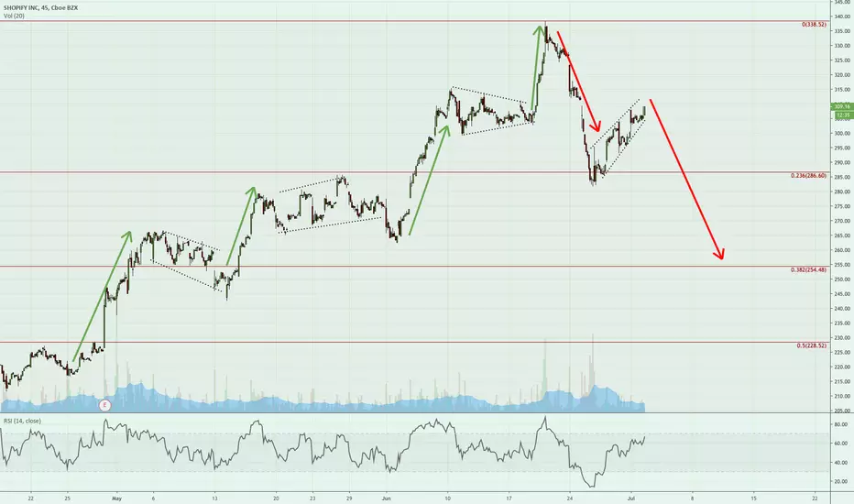The height and width of the screenshot is (504, 854).
Task: Click the green bar countdown tag 12:35
Action: 842,115
